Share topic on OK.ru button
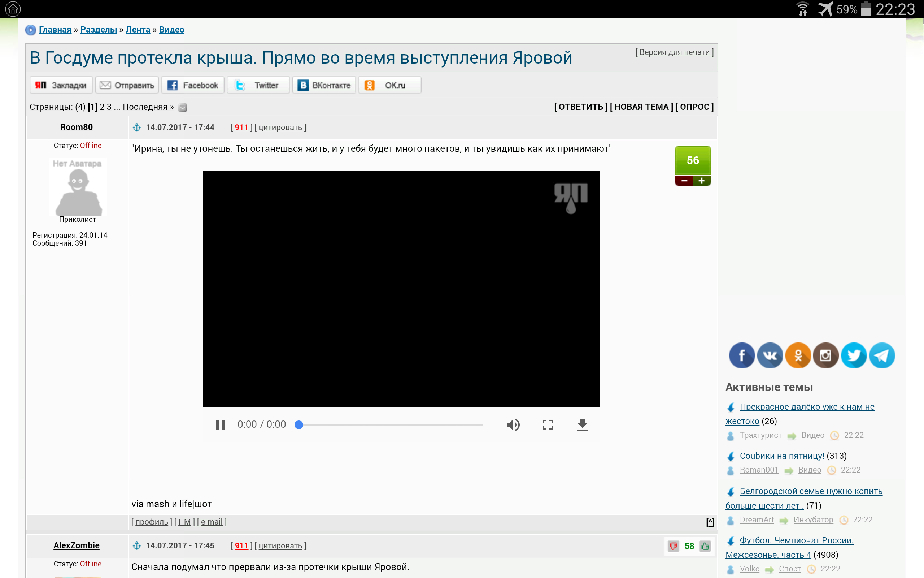The image size is (924, 578). click(389, 85)
